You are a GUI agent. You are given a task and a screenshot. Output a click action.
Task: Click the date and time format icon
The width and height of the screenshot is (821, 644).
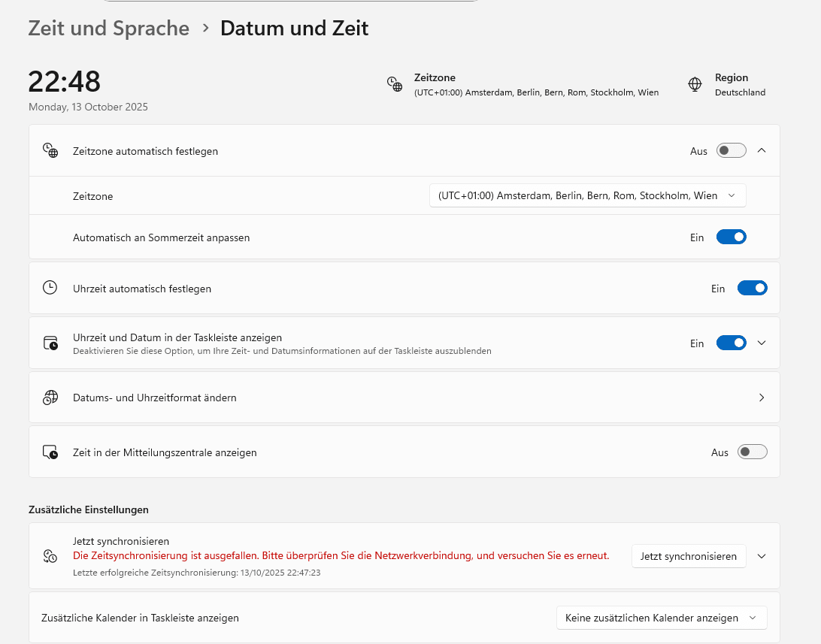tap(50, 398)
